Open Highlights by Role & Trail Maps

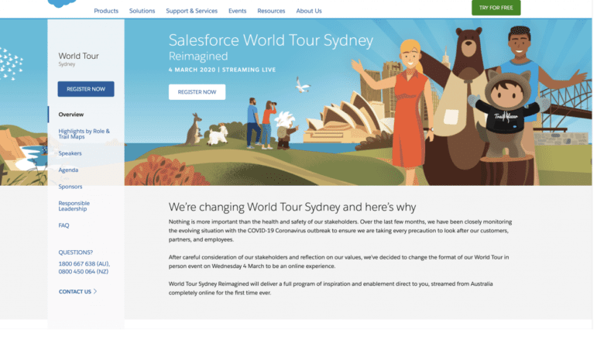pyautogui.click(x=84, y=134)
